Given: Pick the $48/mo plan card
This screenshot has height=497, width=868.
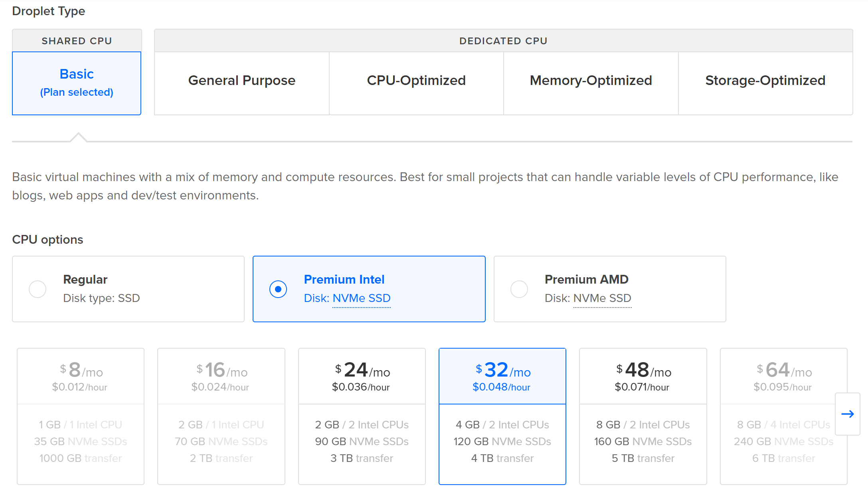Looking at the screenshot, I should (643, 416).
